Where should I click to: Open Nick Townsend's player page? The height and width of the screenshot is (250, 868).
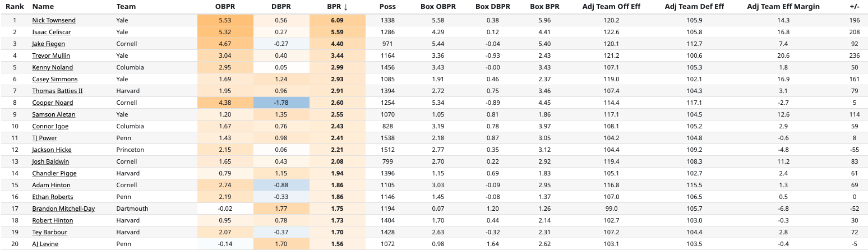[54, 20]
